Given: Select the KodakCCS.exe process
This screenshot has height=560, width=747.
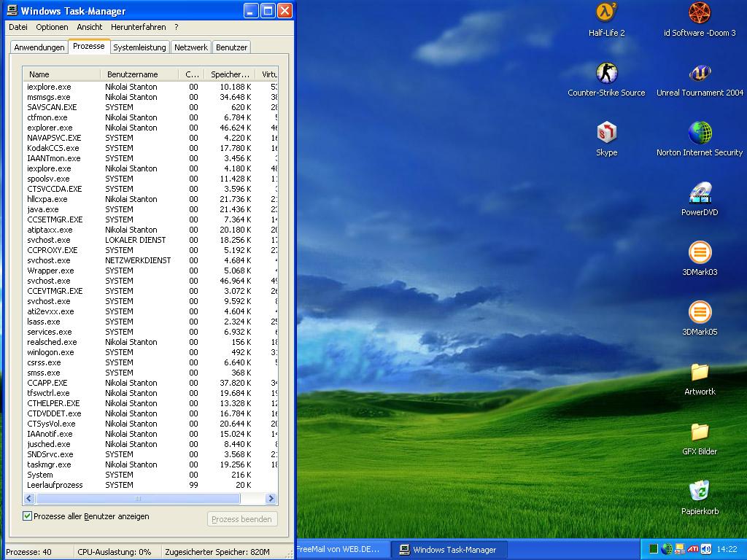Looking at the screenshot, I should click(x=150, y=148).
